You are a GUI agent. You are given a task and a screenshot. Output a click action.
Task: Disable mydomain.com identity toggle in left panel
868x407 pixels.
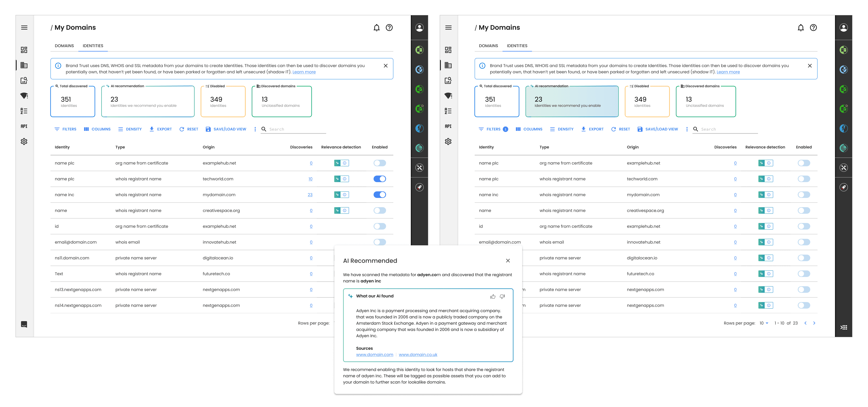point(379,195)
